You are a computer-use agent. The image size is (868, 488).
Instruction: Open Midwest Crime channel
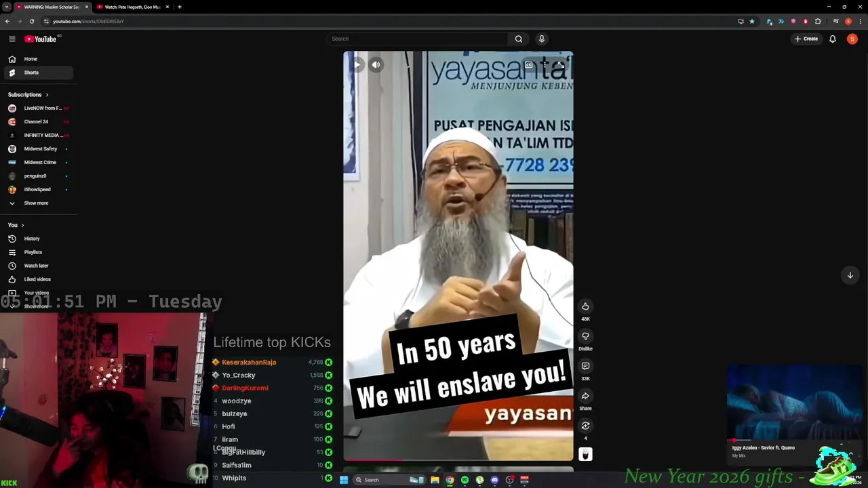tap(37, 163)
